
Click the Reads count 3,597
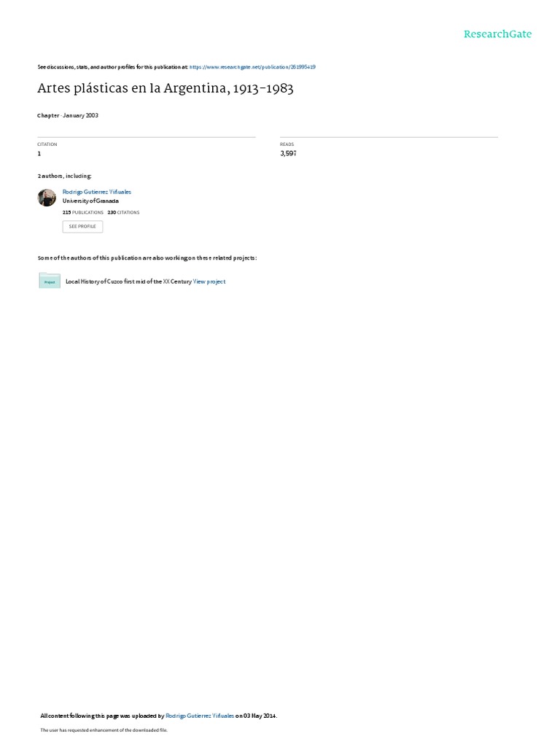pyautogui.click(x=288, y=153)
